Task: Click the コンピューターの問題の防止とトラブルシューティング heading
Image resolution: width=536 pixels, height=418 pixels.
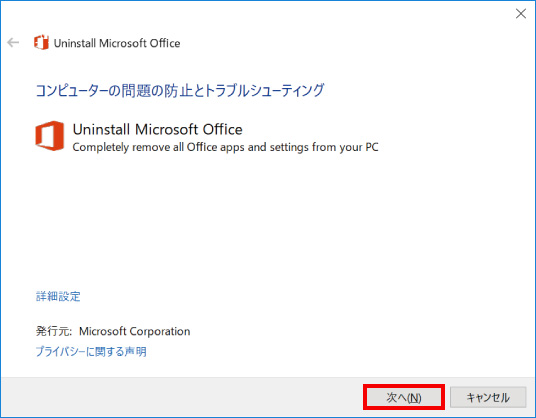Action: point(180,91)
